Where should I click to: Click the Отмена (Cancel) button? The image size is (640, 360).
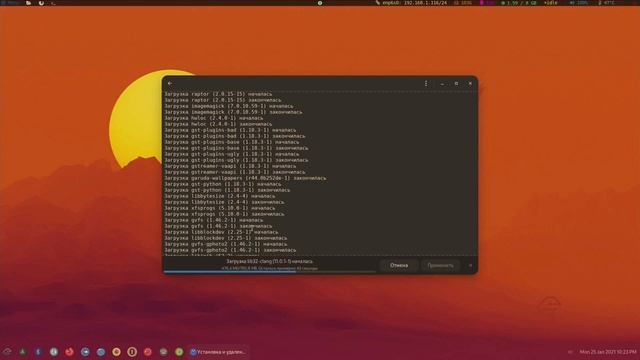click(399, 265)
